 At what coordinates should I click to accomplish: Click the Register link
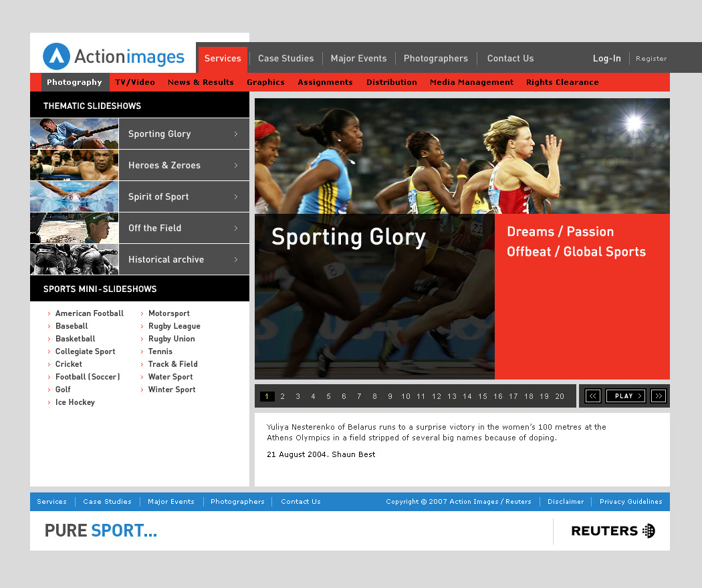click(x=651, y=59)
